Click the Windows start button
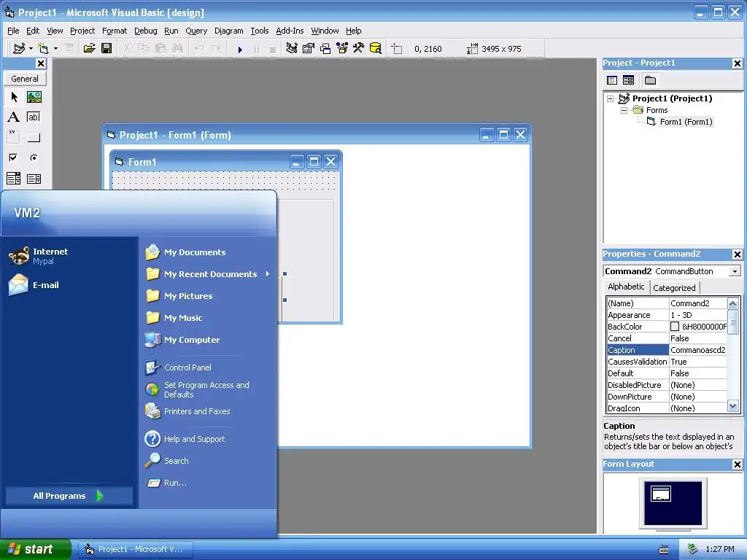 36,549
